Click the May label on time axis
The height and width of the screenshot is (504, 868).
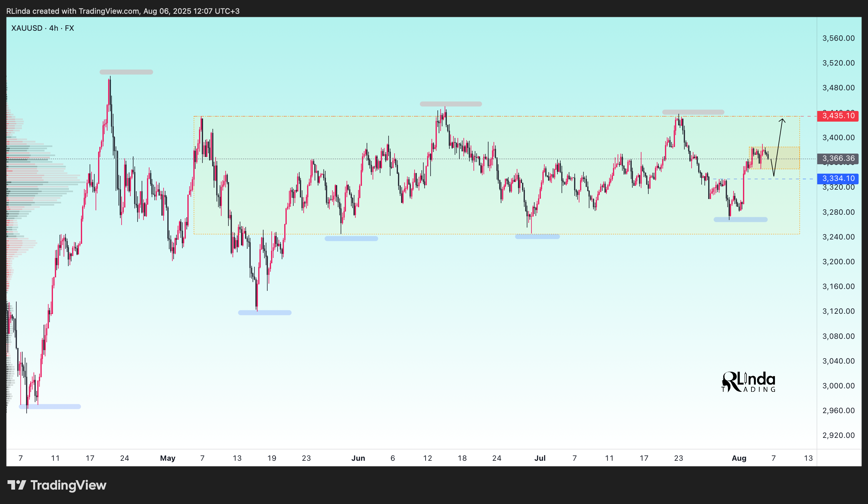[x=168, y=459]
